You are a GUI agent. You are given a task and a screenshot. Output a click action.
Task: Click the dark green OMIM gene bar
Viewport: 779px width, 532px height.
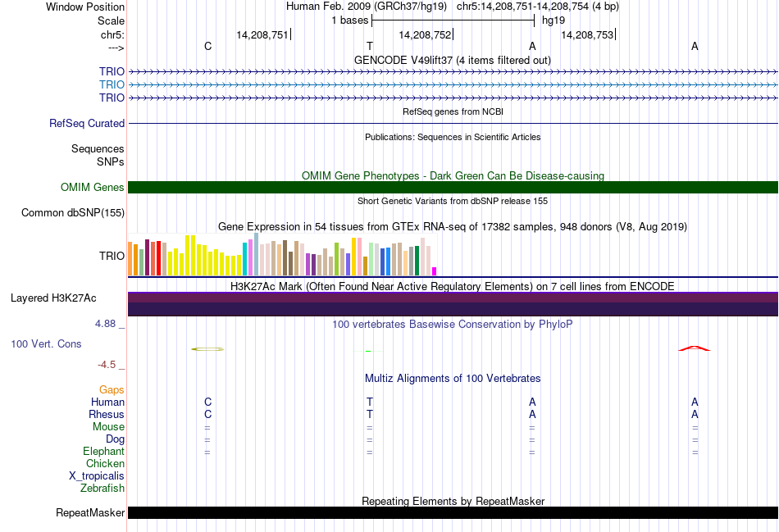[x=453, y=187]
